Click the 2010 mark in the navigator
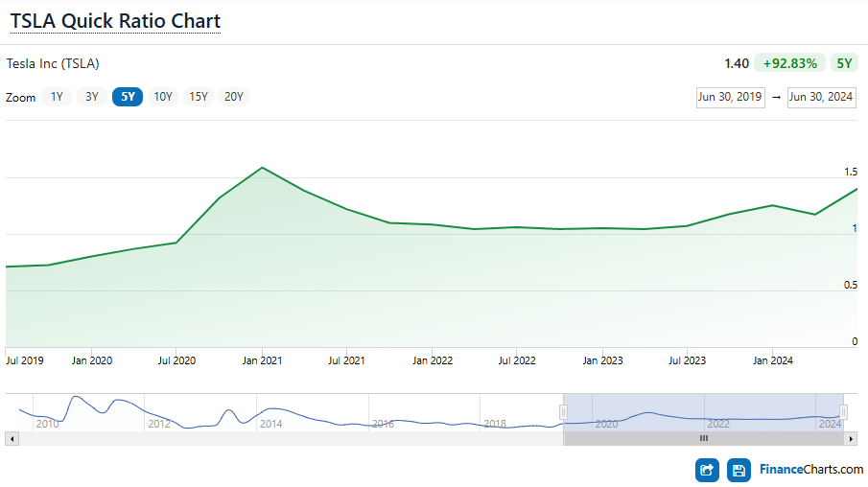 pos(47,424)
